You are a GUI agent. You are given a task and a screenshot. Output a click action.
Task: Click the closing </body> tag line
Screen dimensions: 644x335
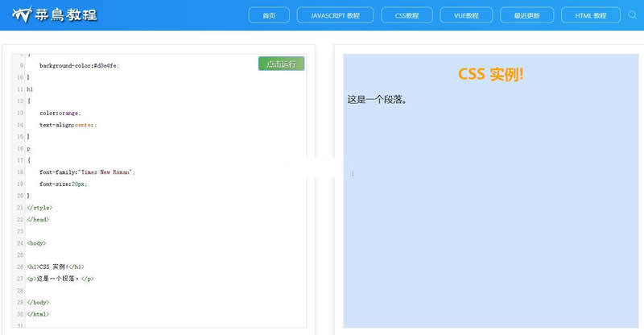38,302
